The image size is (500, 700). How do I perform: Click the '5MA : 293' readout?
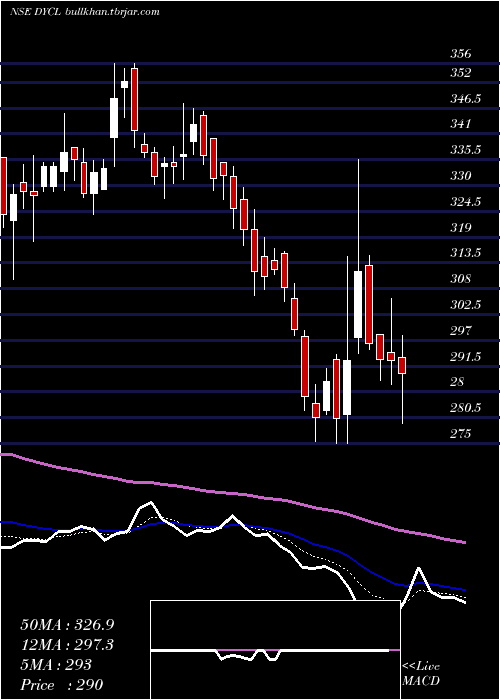click(x=56, y=664)
